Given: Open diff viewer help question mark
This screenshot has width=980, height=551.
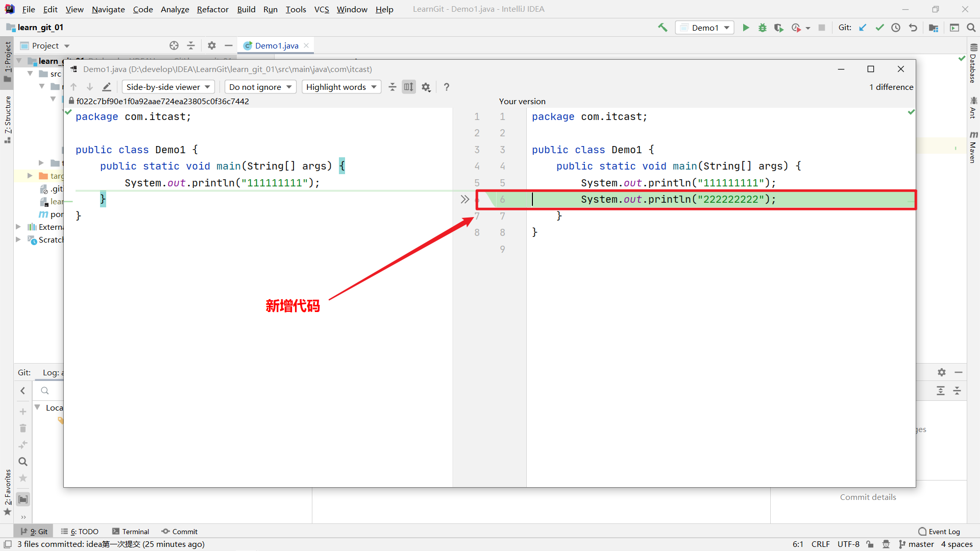Looking at the screenshot, I should 447,87.
